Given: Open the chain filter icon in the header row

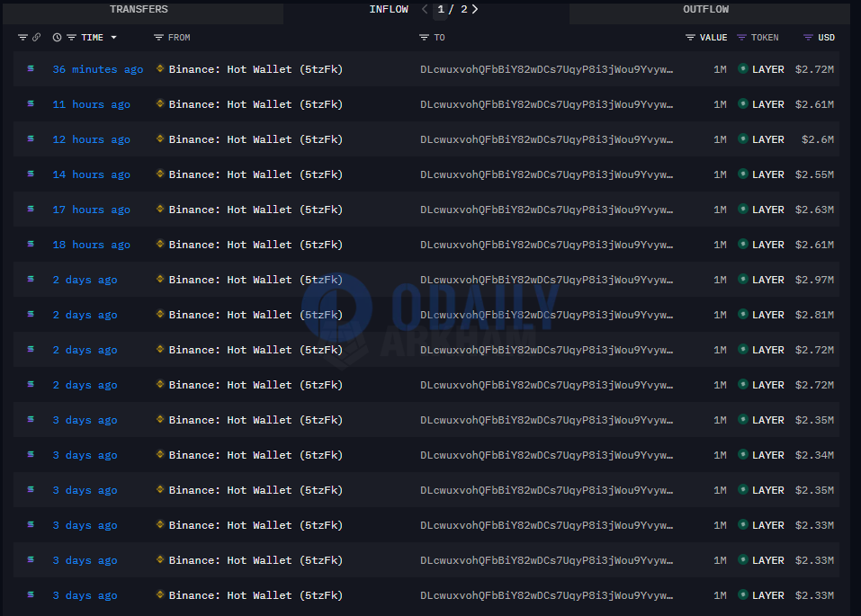Looking at the screenshot, I should pyautogui.click(x=22, y=38).
